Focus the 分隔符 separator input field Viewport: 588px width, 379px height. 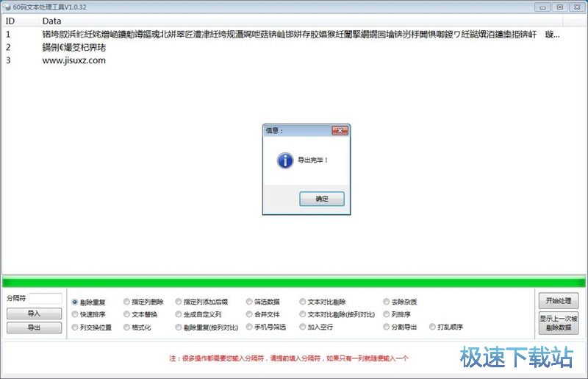pyautogui.click(x=46, y=299)
